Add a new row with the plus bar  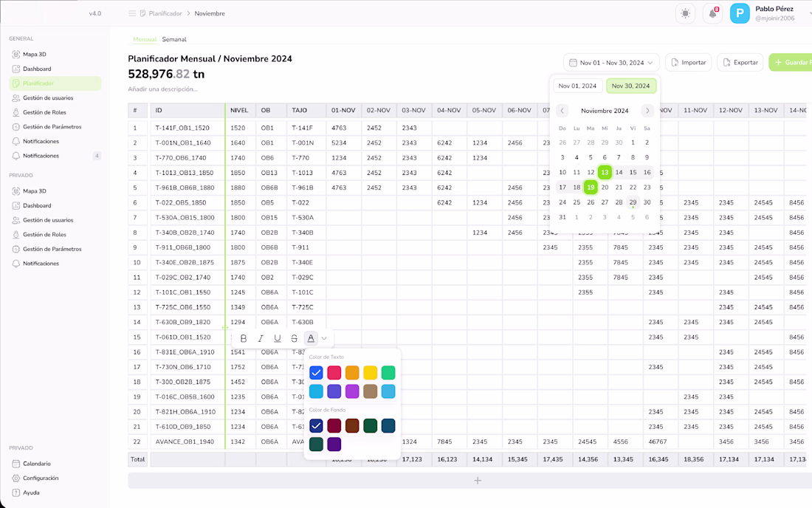click(478, 481)
